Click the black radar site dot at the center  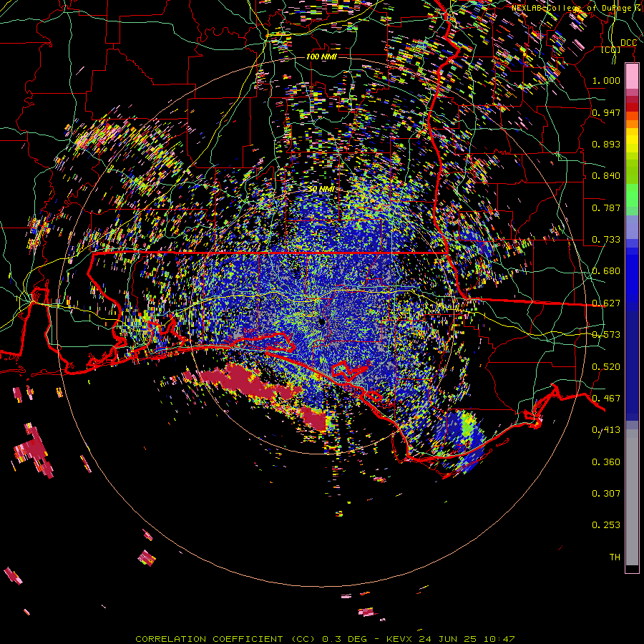pyautogui.click(x=322, y=323)
